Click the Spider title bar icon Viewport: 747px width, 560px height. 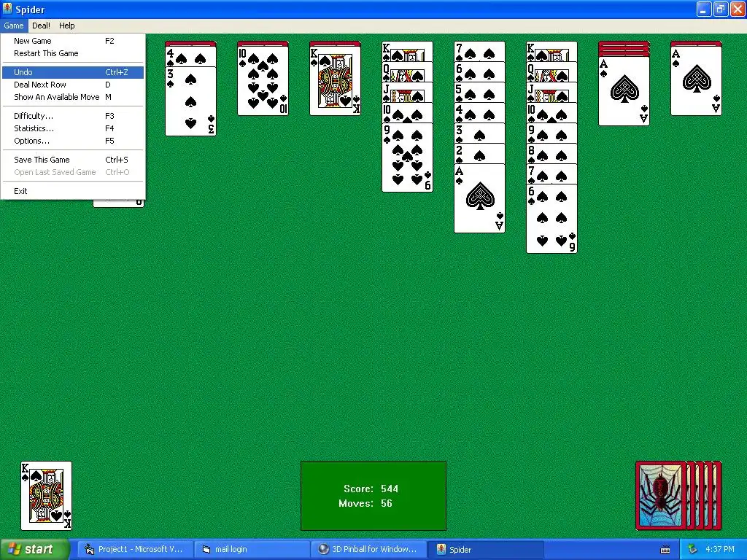(7, 9)
